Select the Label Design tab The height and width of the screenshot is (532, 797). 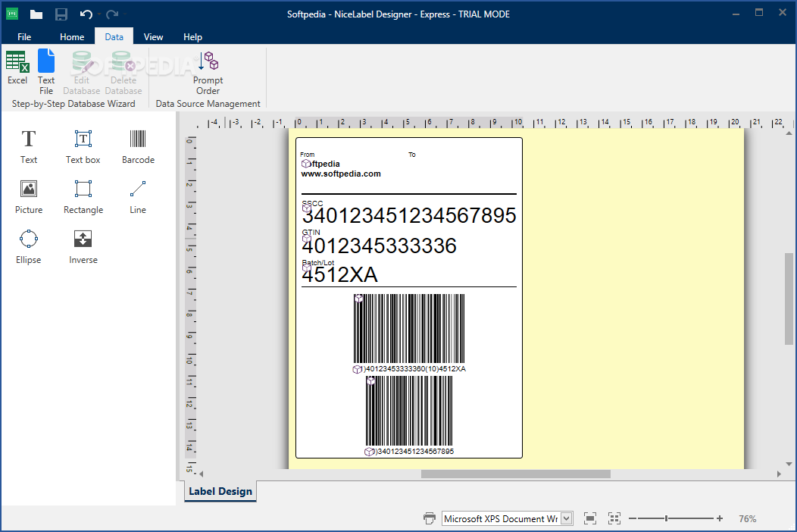[220, 491]
